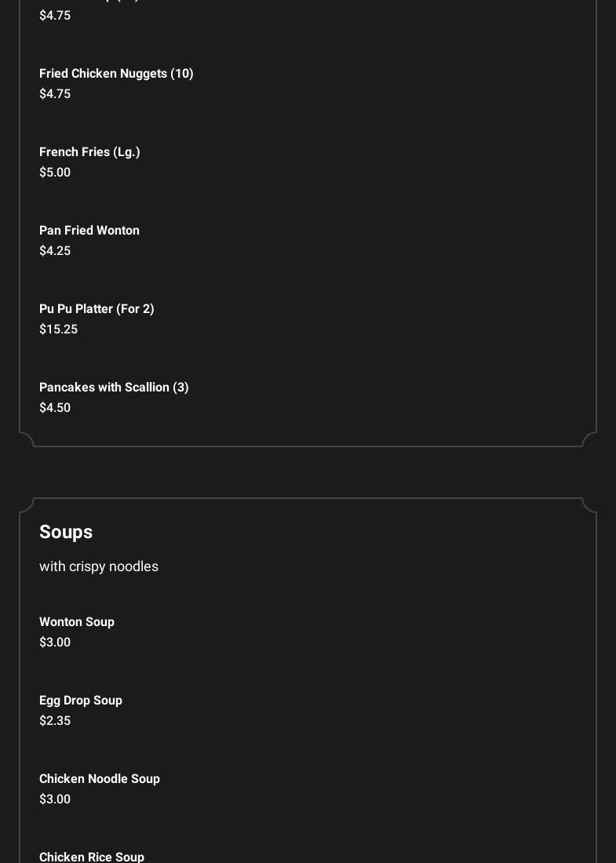
Task: Select the Wonton Soup item
Action: tap(77, 622)
